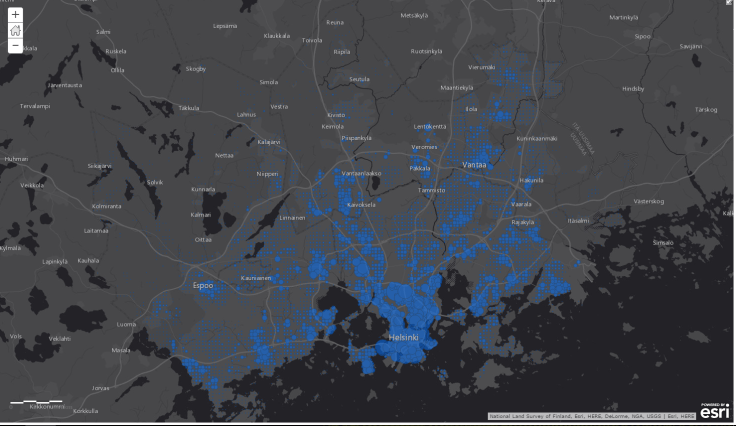Select the Sipoo place label
This screenshot has height=426, width=736.
(642, 35)
